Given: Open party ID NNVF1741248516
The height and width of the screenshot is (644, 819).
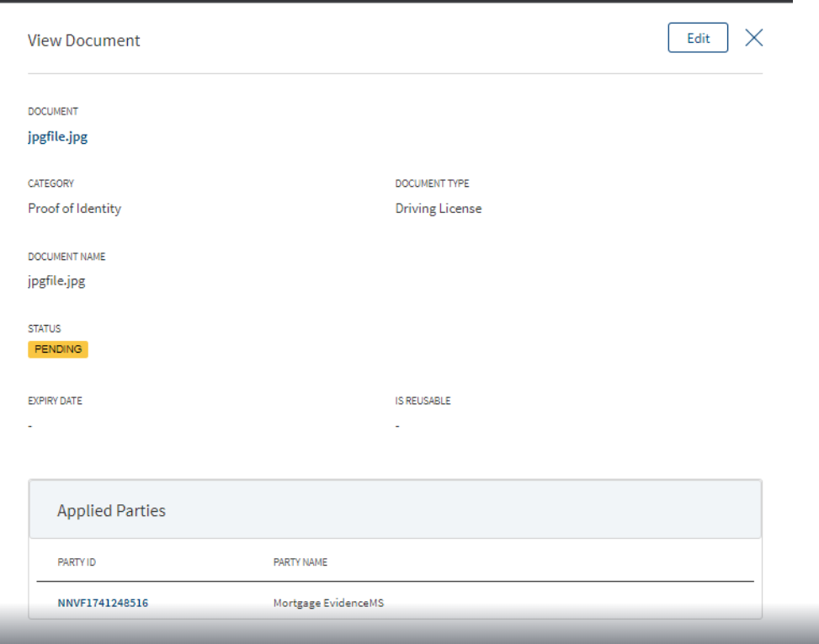Looking at the screenshot, I should pos(103,603).
